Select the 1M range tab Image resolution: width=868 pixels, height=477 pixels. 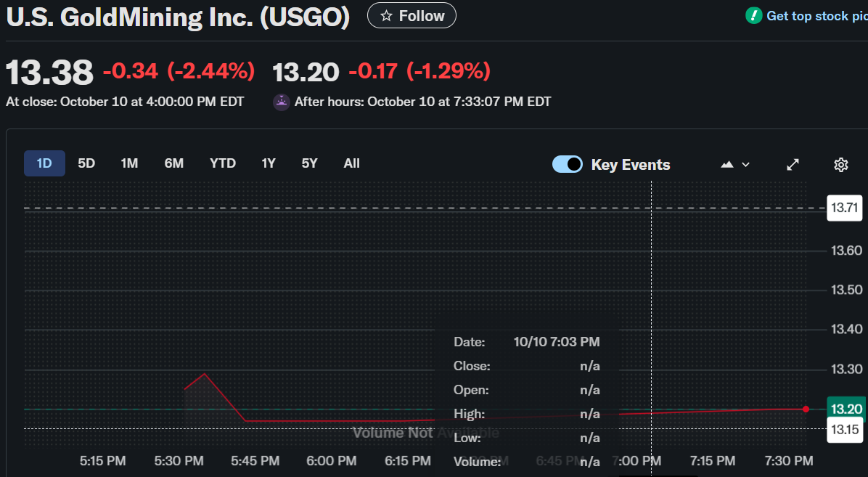click(129, 163)
